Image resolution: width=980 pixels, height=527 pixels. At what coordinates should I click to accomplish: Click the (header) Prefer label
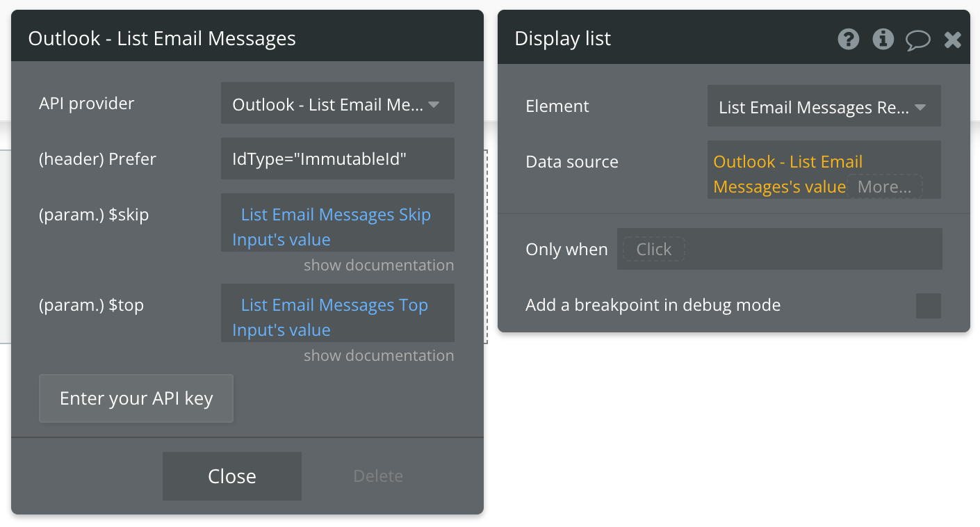point(97,159)
